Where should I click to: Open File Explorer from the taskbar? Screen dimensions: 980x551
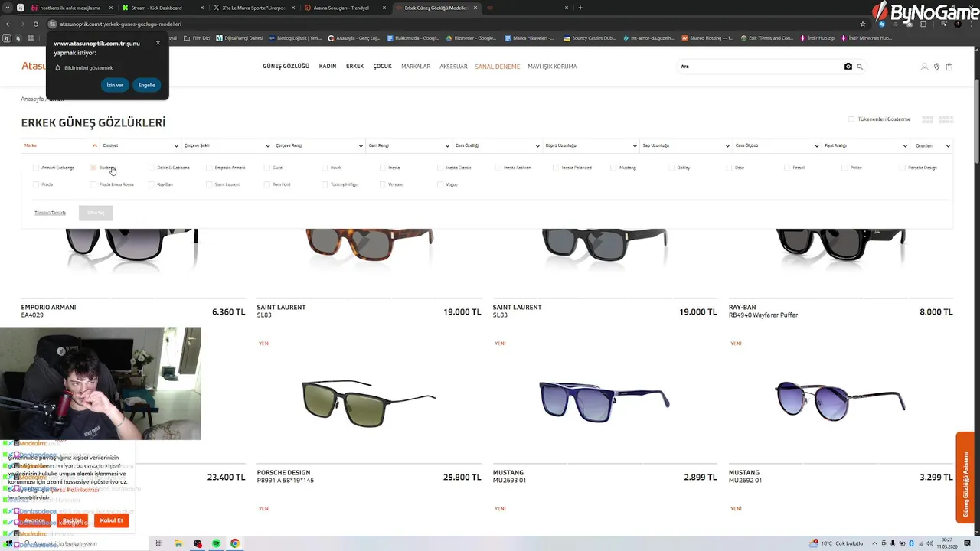tap(178, 543)
